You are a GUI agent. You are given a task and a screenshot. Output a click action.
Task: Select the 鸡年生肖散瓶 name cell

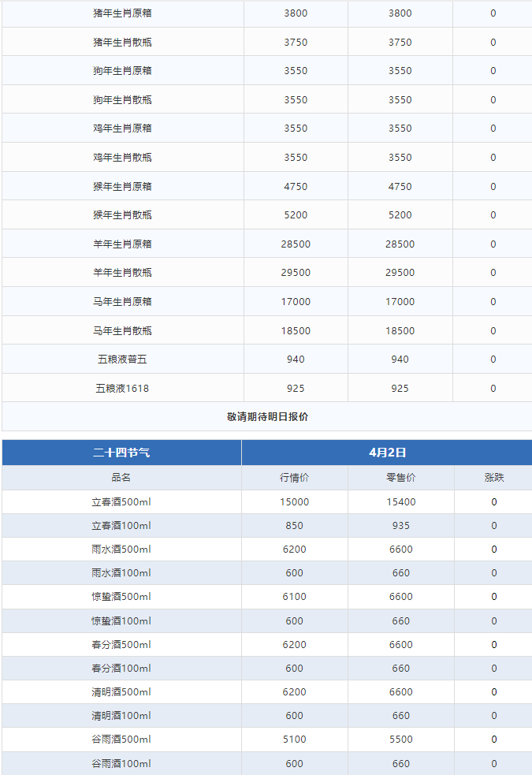pos(122,157)
